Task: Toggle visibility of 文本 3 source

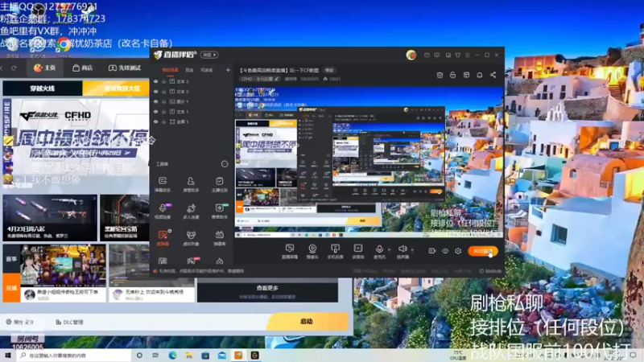Action: [x=155, y=82]
